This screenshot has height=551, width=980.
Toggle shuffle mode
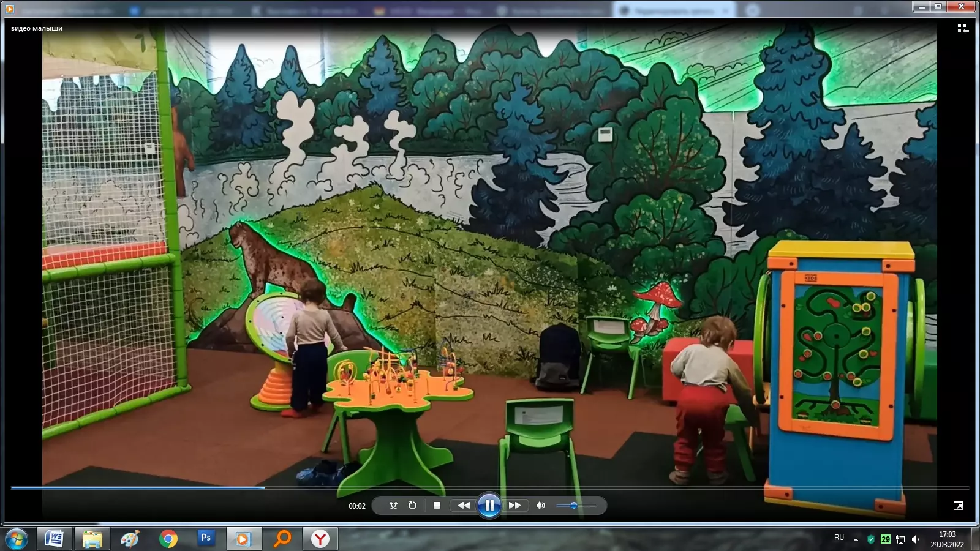click(393, 506)
